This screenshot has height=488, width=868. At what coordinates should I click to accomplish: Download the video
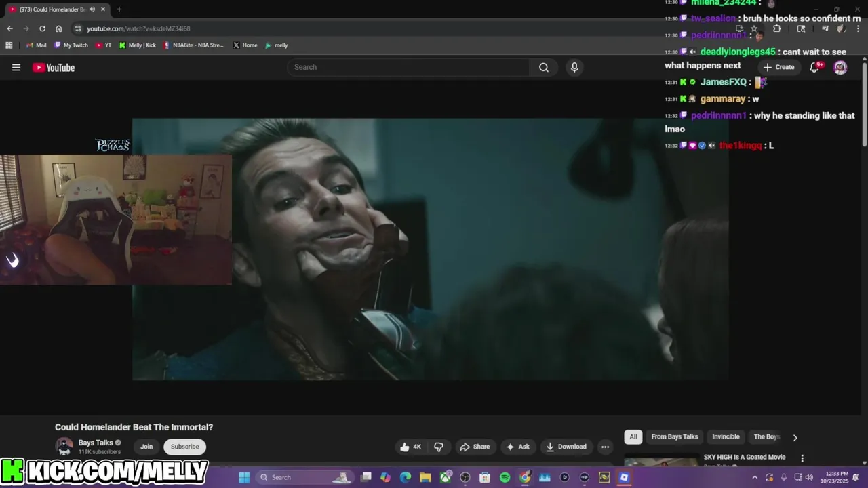pyautogui.click(x=566, y=447)
